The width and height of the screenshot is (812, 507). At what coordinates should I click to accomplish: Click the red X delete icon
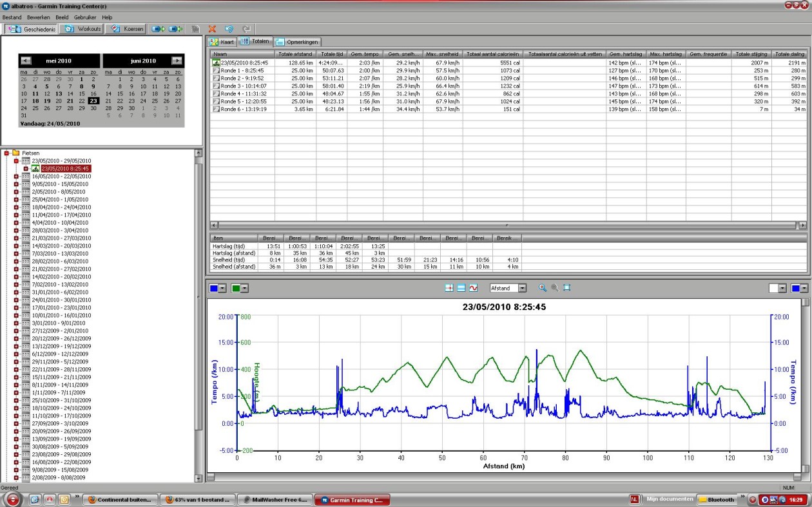click(x=212, y=29)
